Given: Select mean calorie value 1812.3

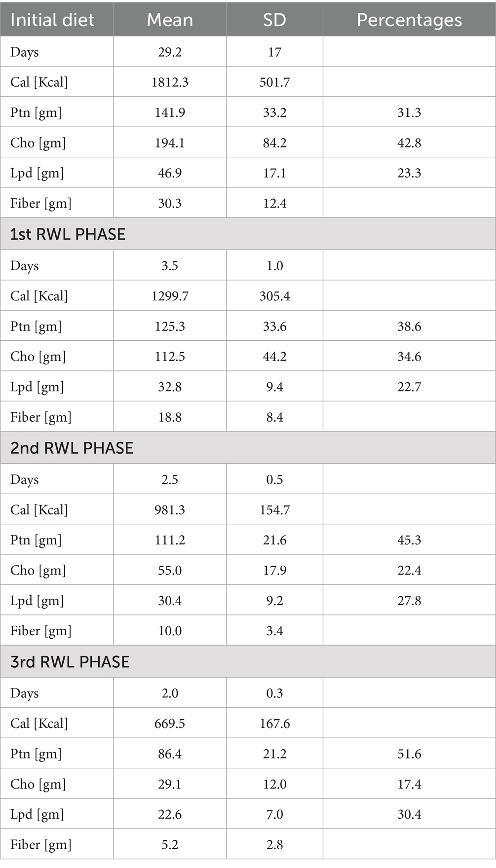Looking at the screenshot, I should pos(170,82).
